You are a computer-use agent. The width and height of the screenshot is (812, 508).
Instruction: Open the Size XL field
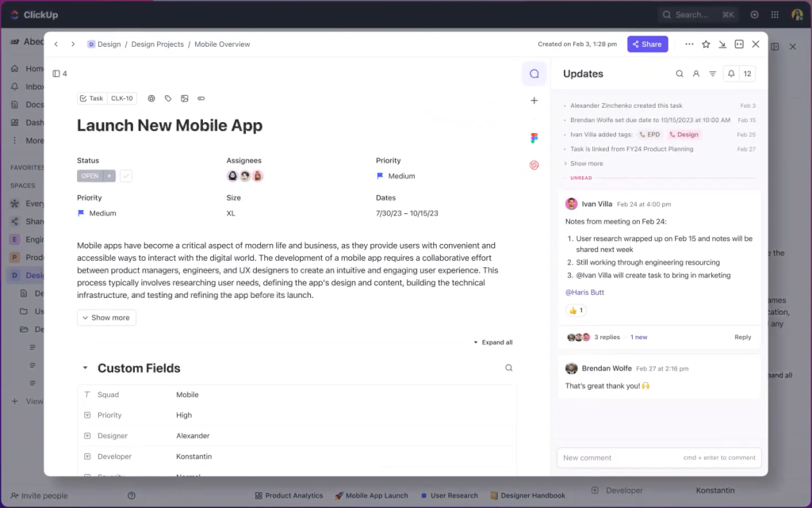[231, 213]
